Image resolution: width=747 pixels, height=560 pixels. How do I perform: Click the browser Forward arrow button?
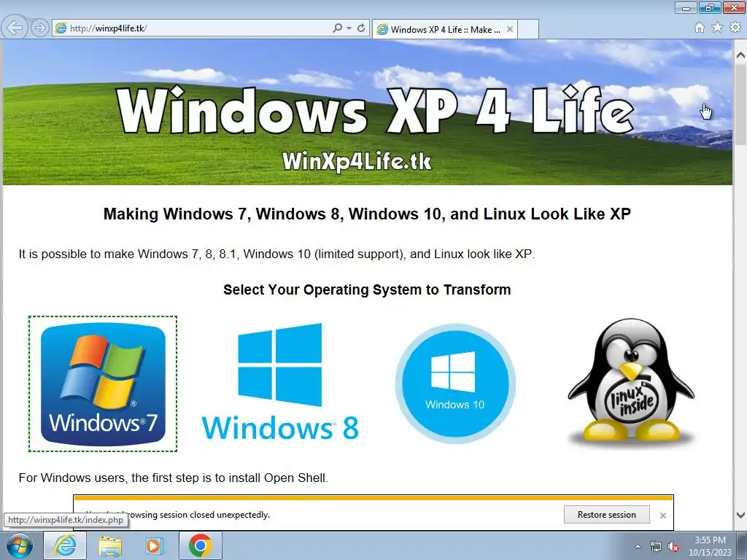pos(40,28)
